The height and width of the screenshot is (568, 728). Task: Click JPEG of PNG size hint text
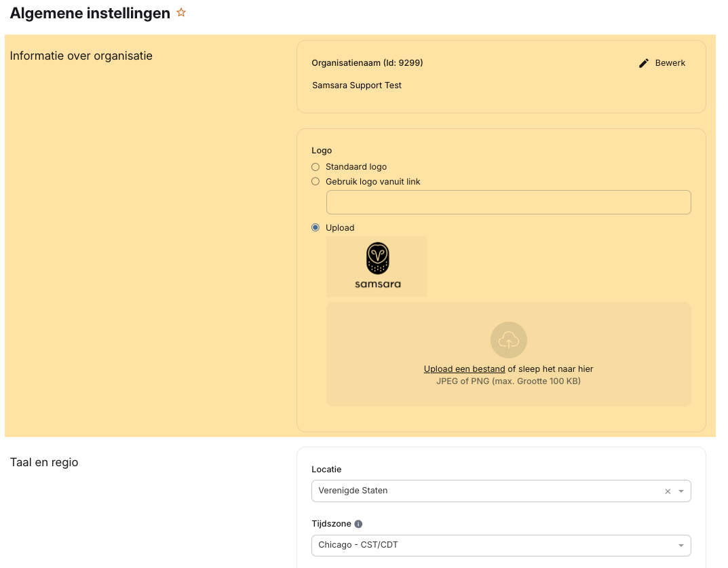[x=508, y=381]
